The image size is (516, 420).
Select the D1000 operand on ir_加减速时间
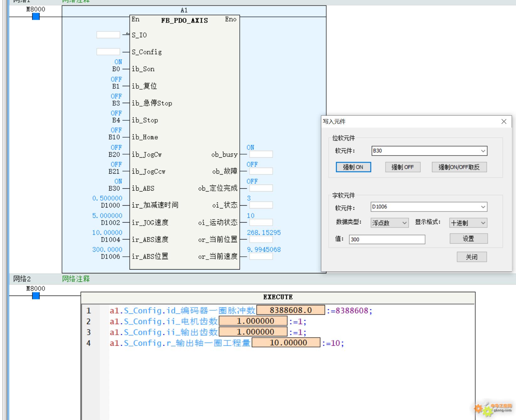pos(110,205)
